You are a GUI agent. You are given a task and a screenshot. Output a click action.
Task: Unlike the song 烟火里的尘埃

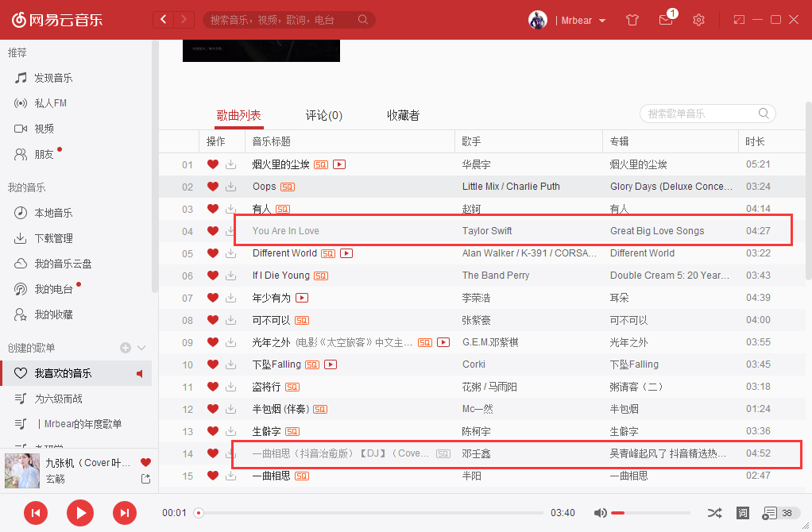pos(212,164)
